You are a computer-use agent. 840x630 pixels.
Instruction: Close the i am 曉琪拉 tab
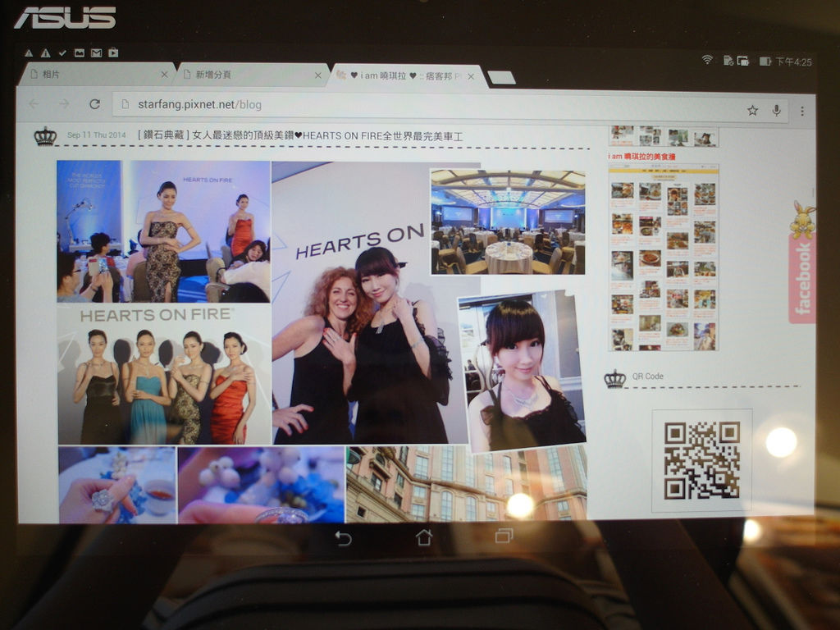pos(471,76)
